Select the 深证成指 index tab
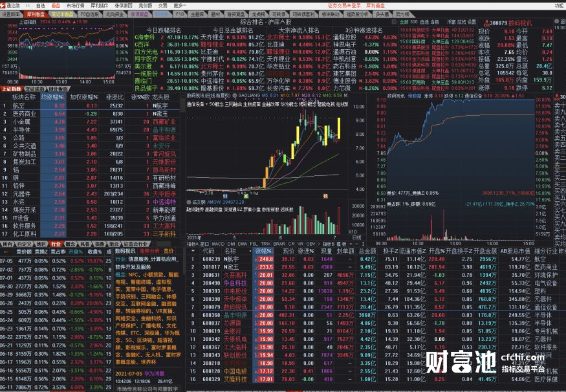566x392 pixels. [x=35, y=89]
